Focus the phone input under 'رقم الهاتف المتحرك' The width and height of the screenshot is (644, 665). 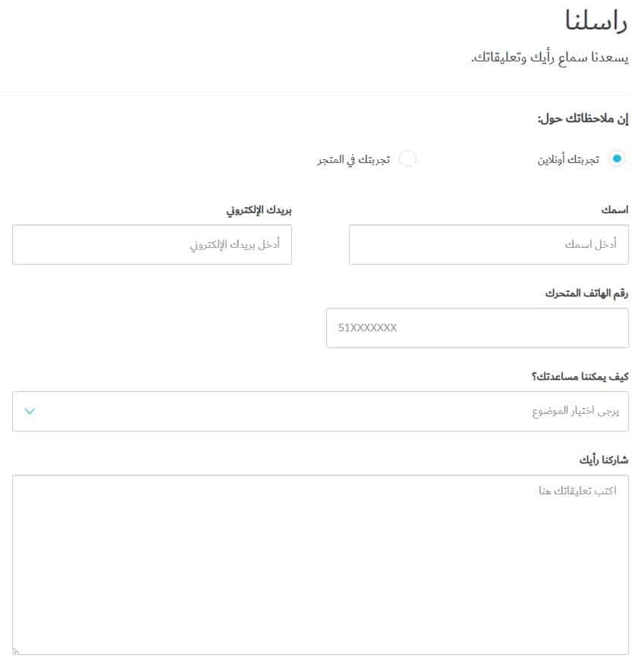[x=477, y=328]
